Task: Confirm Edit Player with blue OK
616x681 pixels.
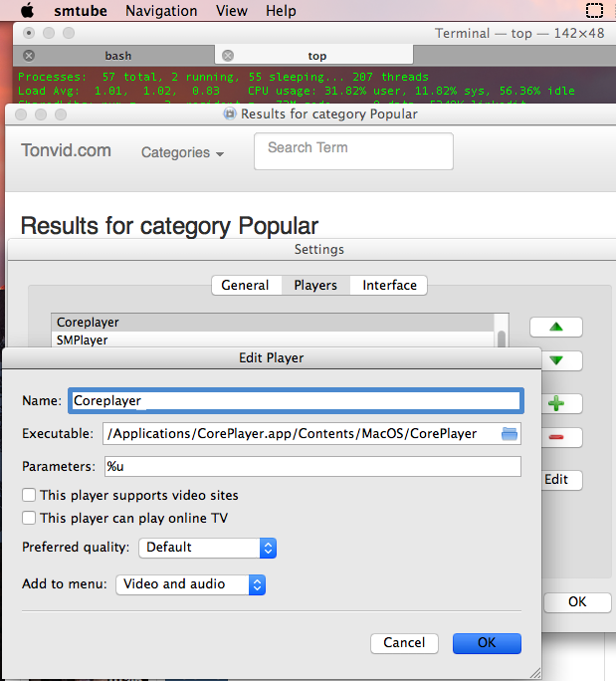Action: click(x=487, y=643)
